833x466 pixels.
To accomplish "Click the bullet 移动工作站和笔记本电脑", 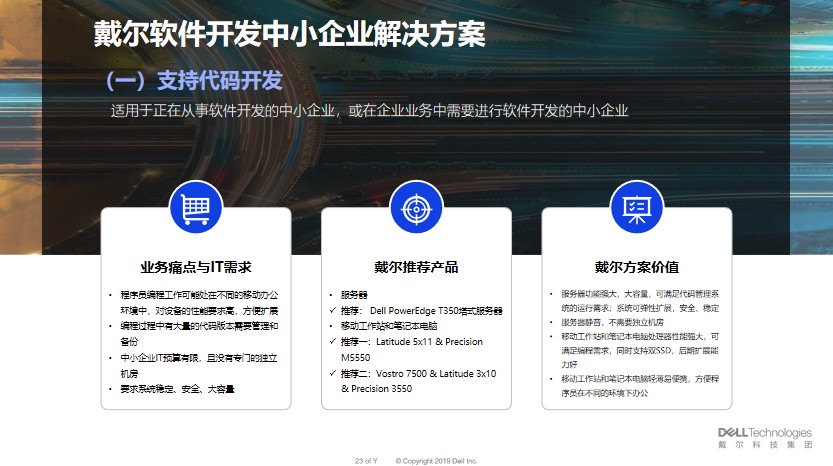I will [x=389, y=326].
